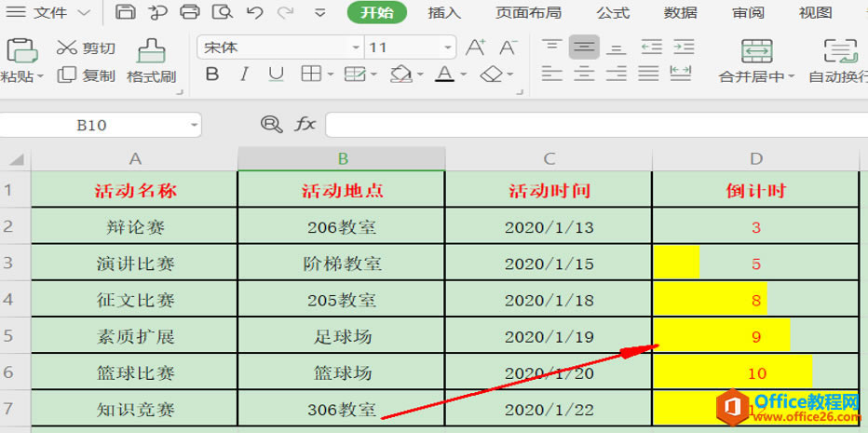Viewport: 868px width, 433px height.
Task: Click the fill color bucket icon
Action: pyautogui.click(x=400, y=74)
